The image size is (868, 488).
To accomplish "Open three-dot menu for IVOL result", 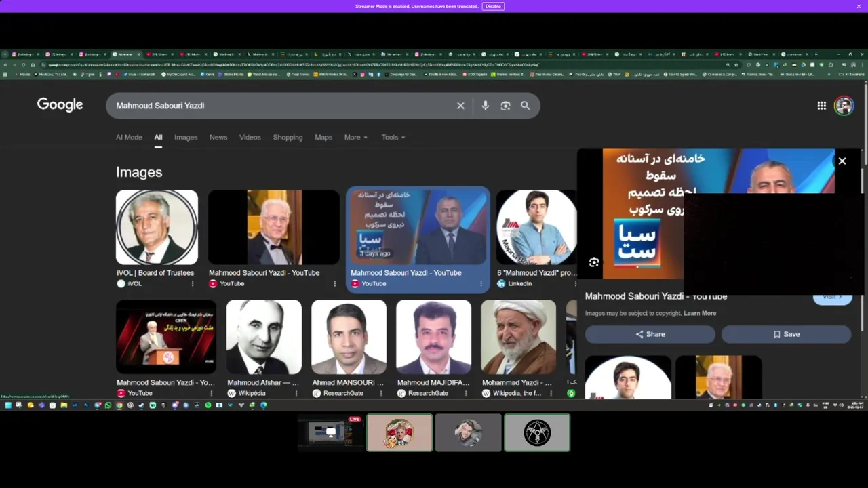I will coord(193,283).
